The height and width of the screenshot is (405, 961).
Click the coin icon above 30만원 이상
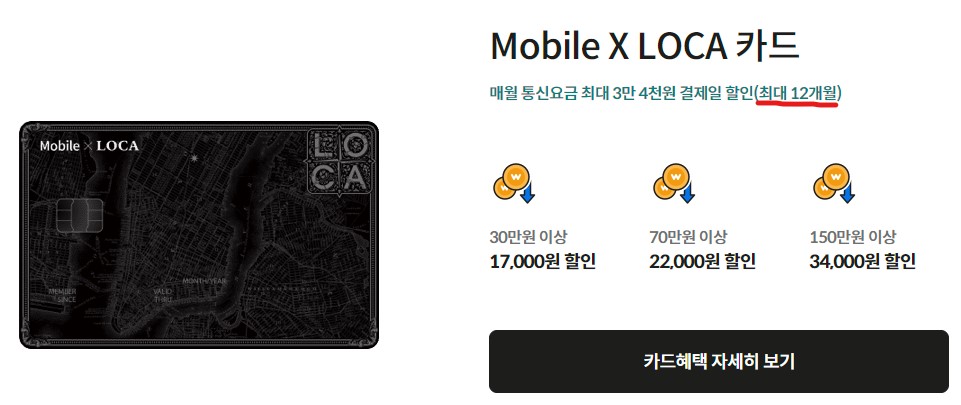pos(514,184)
